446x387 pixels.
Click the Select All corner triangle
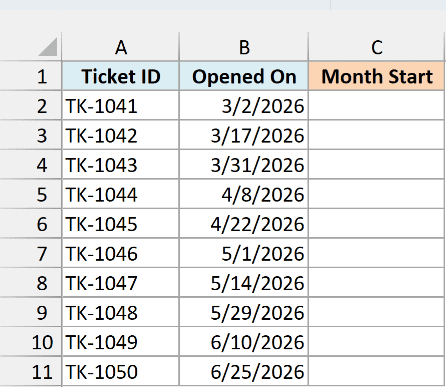tap(48, 47)
